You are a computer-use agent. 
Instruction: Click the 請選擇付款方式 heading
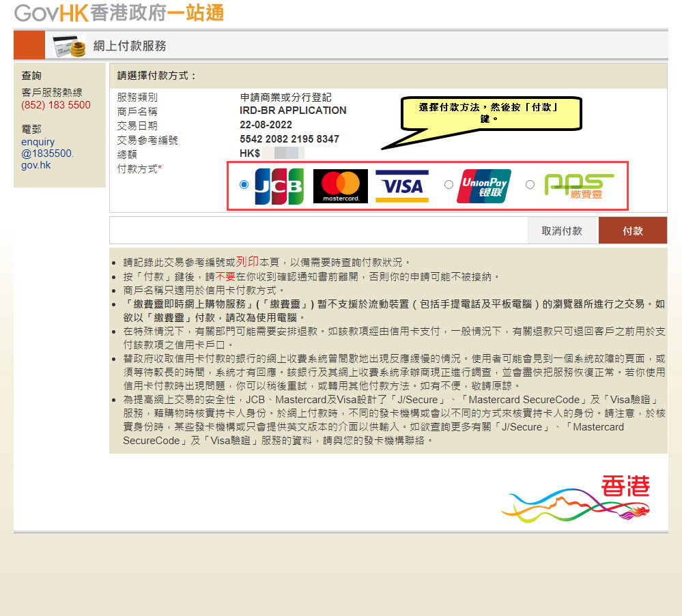pos(156,76)
